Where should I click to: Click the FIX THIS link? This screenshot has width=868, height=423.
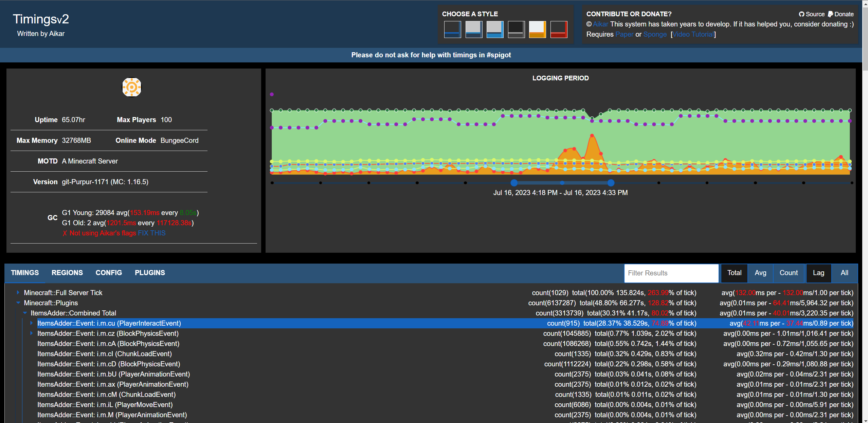pos(152,233)
